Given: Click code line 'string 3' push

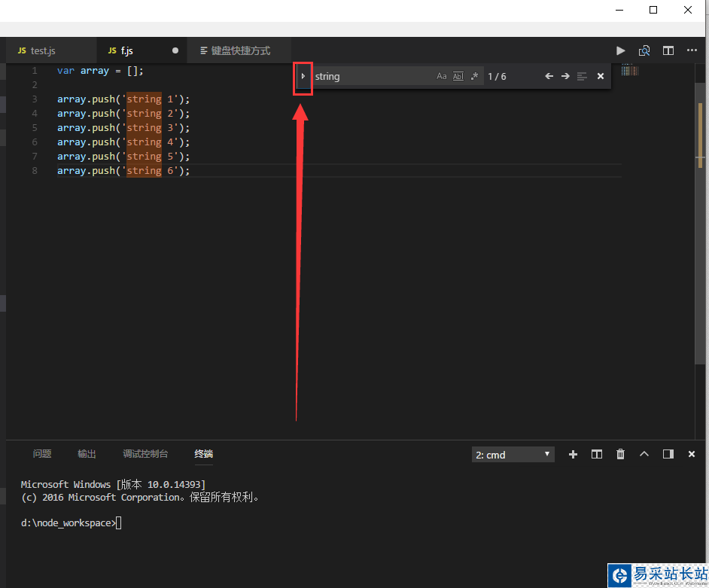Looking at the screenshot, I should (x=123, y=127).
